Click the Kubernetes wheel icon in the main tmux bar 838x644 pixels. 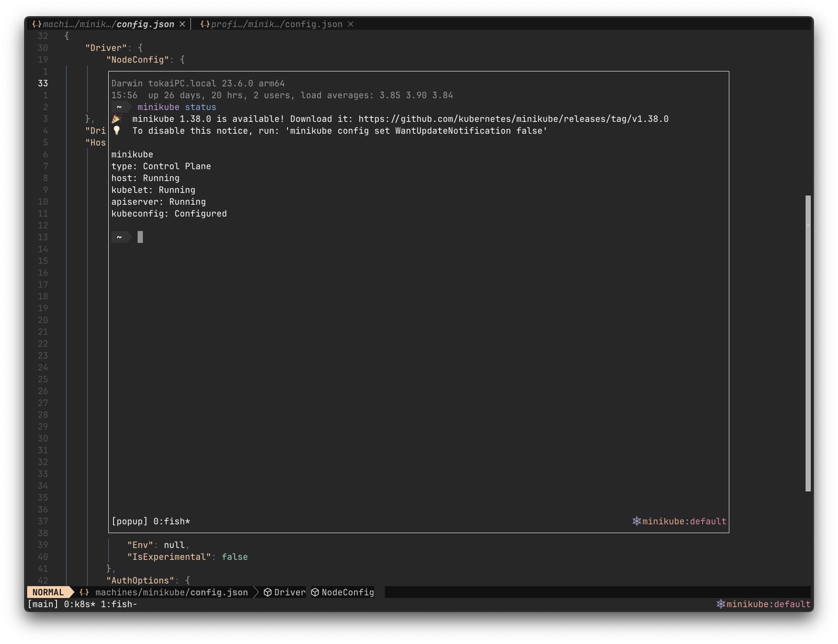[721, 604]
